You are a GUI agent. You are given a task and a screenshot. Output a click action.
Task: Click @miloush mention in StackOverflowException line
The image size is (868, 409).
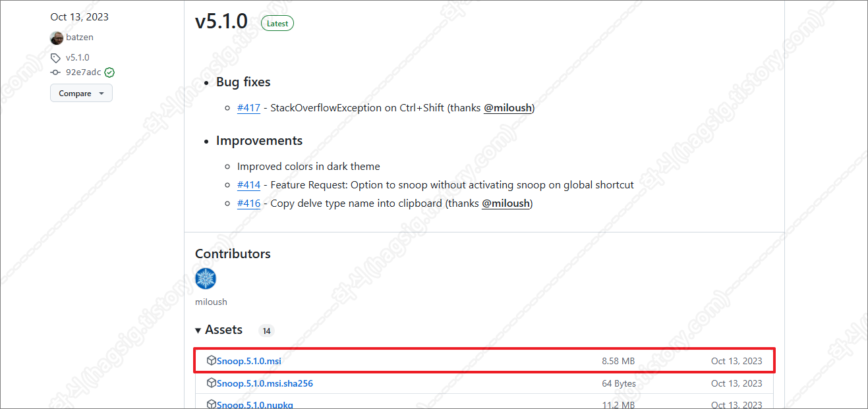tap(507, 108)
